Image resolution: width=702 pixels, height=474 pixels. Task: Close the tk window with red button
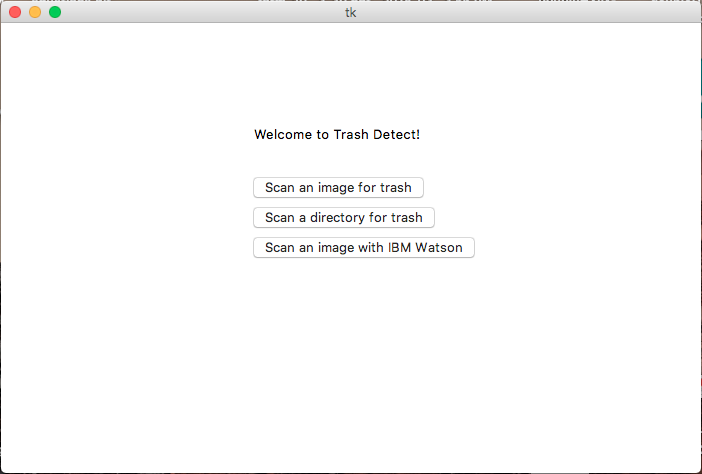15,12
